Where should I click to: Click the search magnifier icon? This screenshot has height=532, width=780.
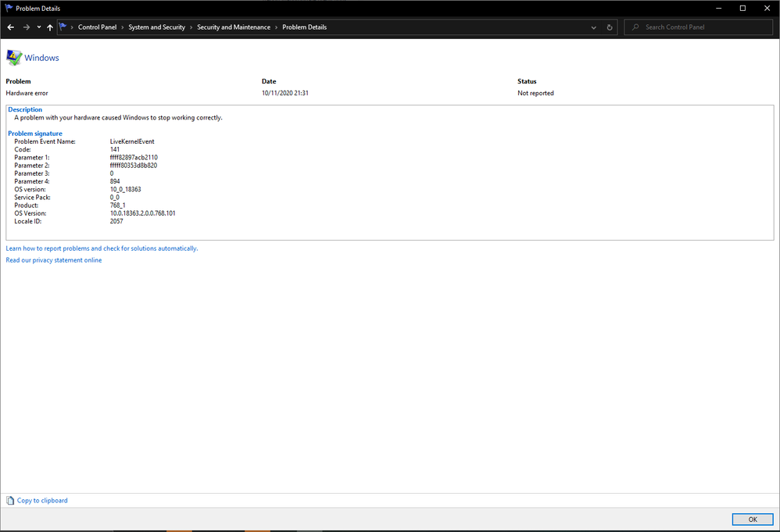pyautogui.click(x=635, y=27)
